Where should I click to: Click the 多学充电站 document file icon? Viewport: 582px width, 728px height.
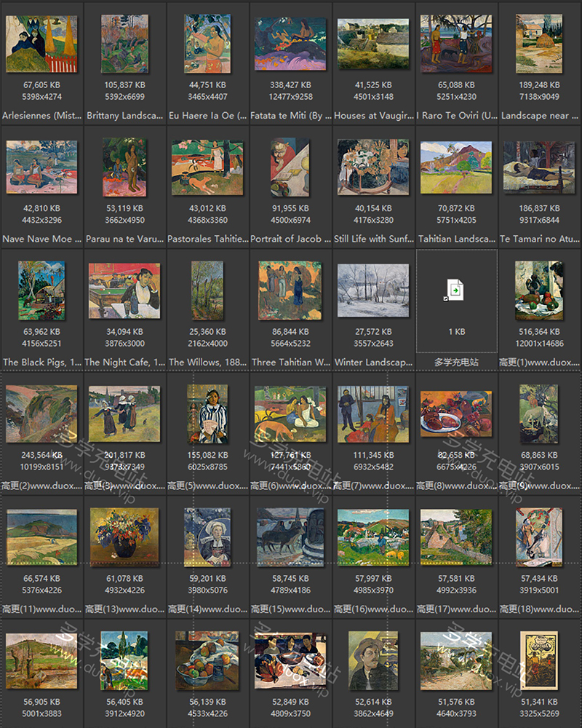456,290
